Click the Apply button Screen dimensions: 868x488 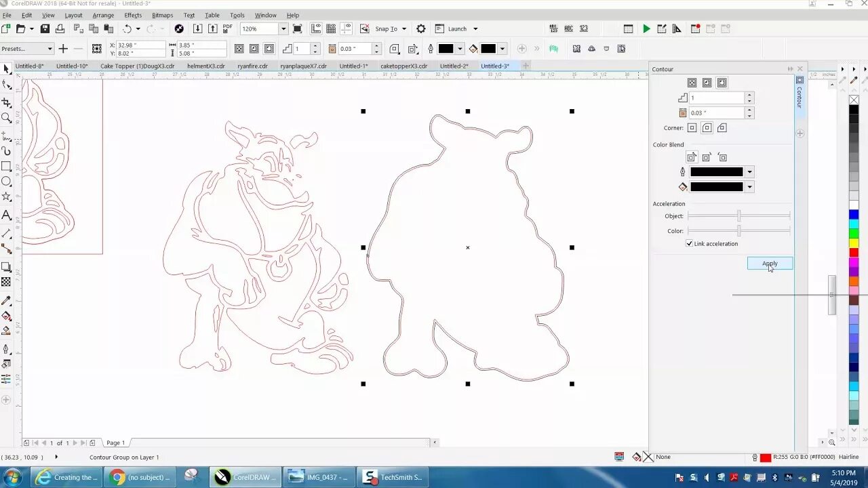pos(770,264)
